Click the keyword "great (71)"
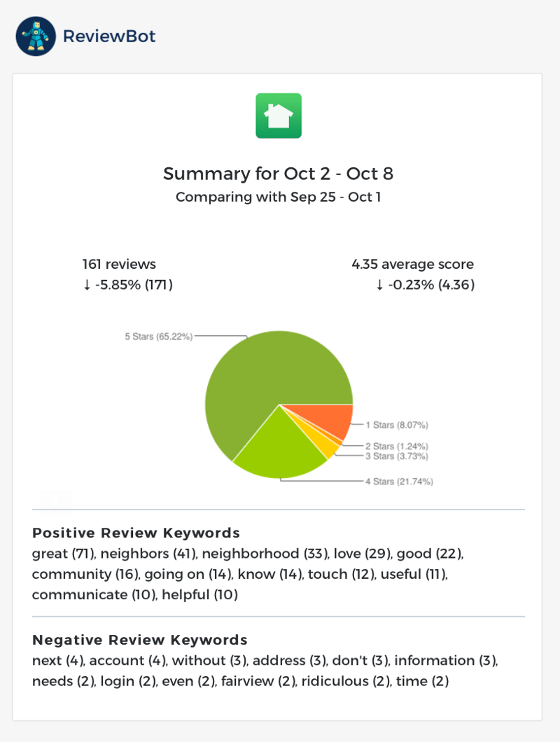The image size is (560, 742). click(63, 554)
